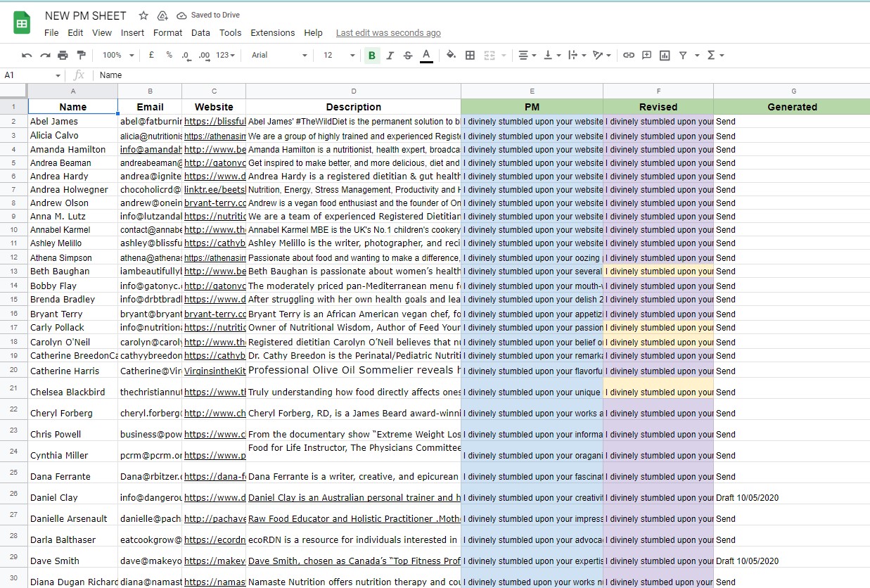Format as currency with the £ icon
This screenshot has width=870, height=588.
pos(151,55)
